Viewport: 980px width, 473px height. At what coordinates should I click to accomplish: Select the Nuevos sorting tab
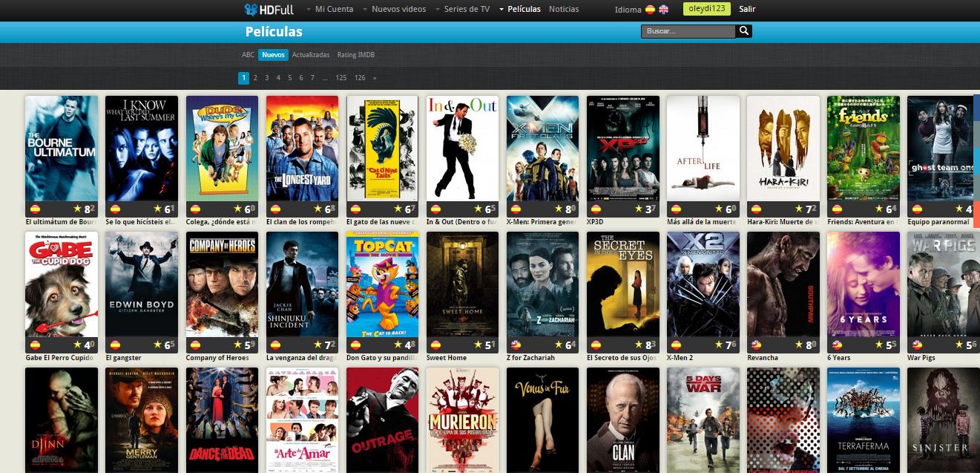273,55
